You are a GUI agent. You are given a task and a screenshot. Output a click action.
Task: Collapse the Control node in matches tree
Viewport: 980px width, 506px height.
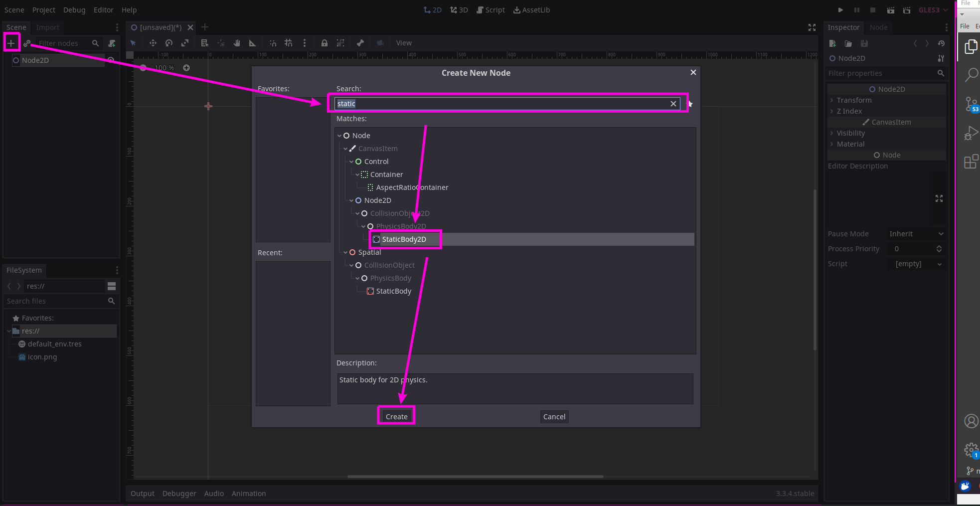point(351,162)
